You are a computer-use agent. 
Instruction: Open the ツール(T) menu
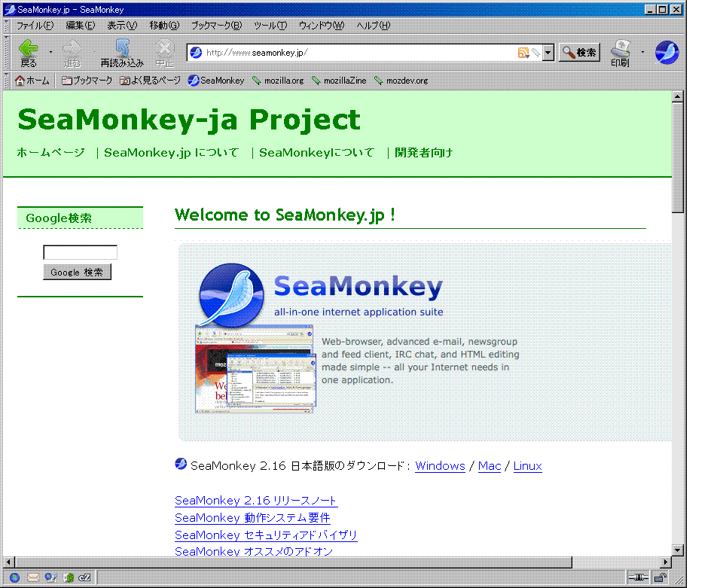tap(270, 26)
